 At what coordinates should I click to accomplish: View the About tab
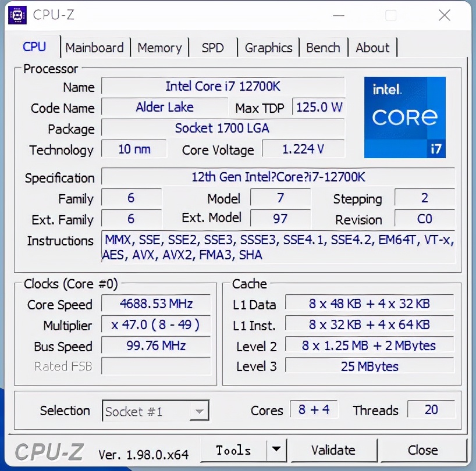point(372,48)
